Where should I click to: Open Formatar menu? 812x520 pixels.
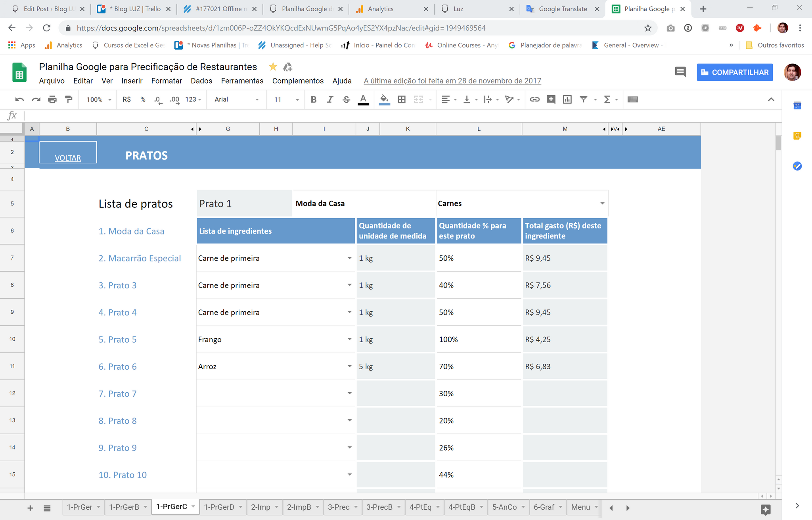click(167, 81)
